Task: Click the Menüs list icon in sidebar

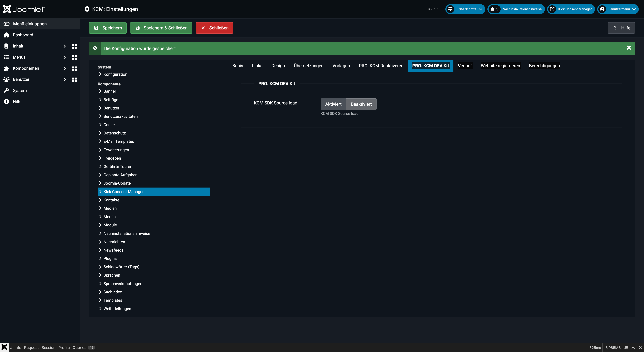Action: (x=7, y=57)
